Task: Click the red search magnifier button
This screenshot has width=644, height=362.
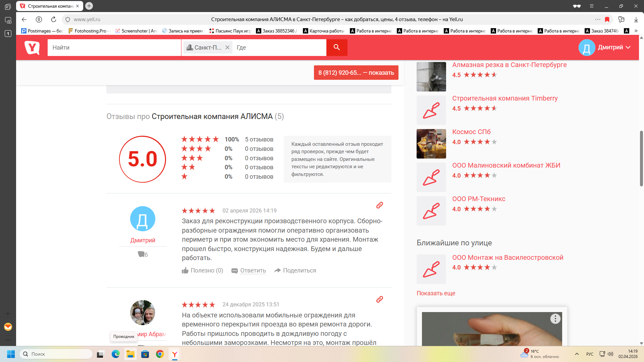Action: click(337, 47)
